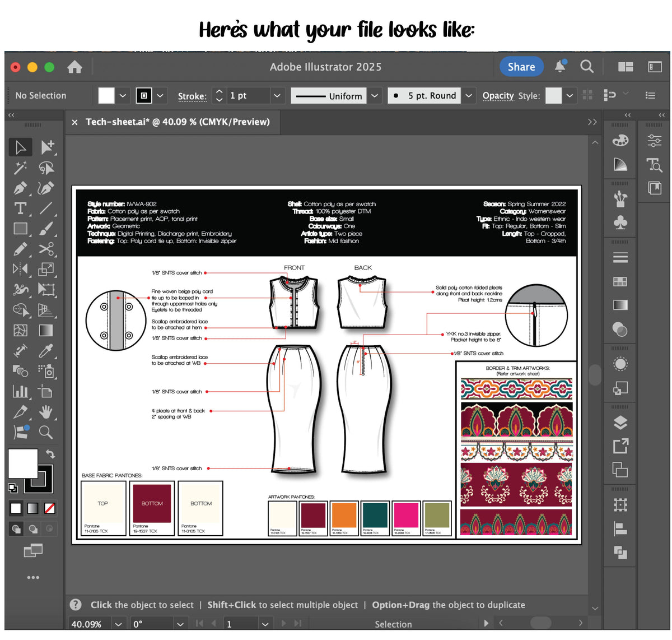Select the Line Segment tool

(46, 208)
